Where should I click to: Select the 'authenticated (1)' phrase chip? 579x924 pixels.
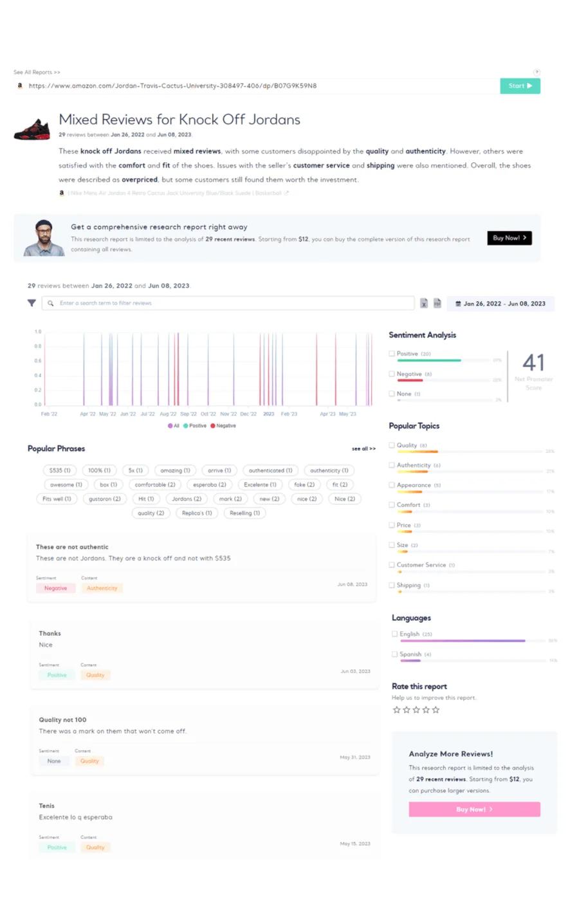click(x=270, y=470)
